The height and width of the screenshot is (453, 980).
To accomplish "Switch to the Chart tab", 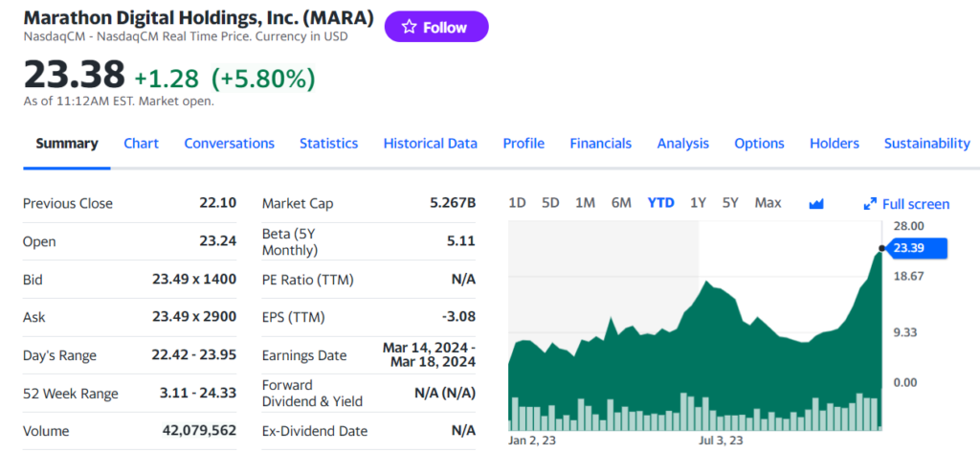I will pyautogui.click(x=142, y=144).
